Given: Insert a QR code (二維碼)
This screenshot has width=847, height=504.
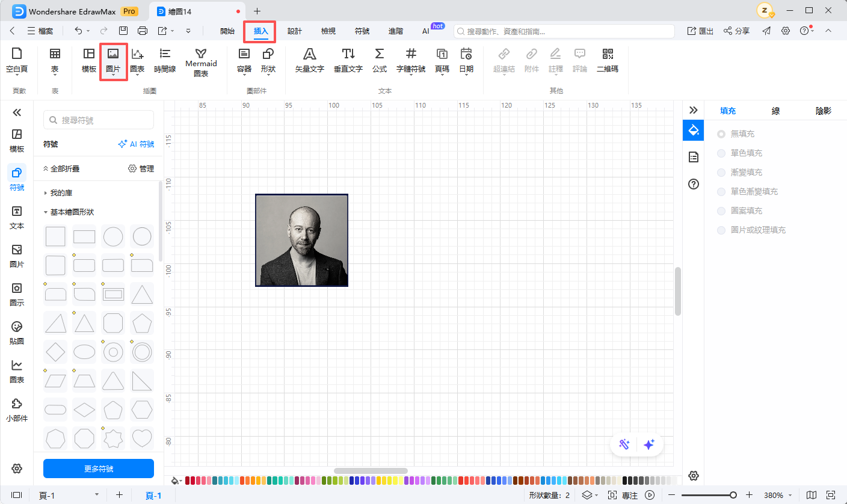Looking at the screenshot, I should [x=607, y=60].
